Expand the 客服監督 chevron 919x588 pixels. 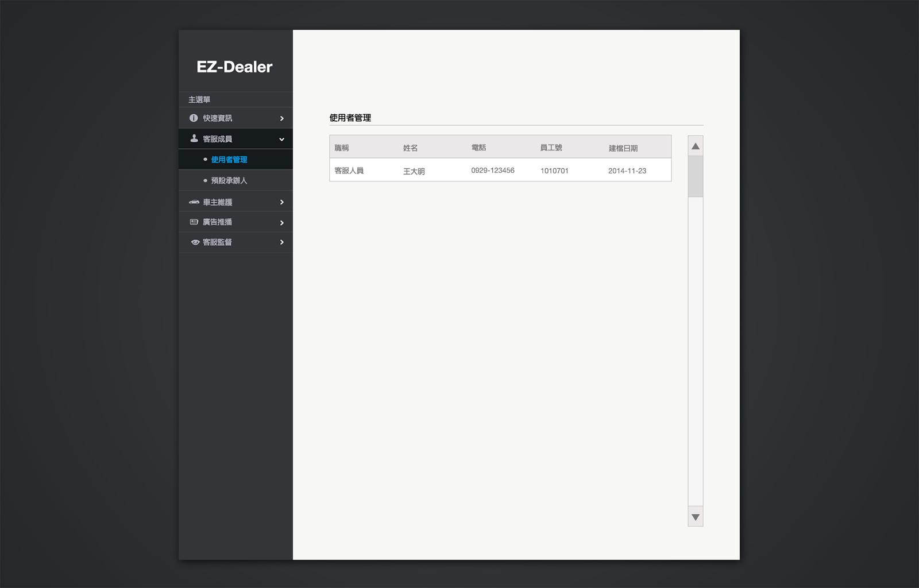point(281,242)
